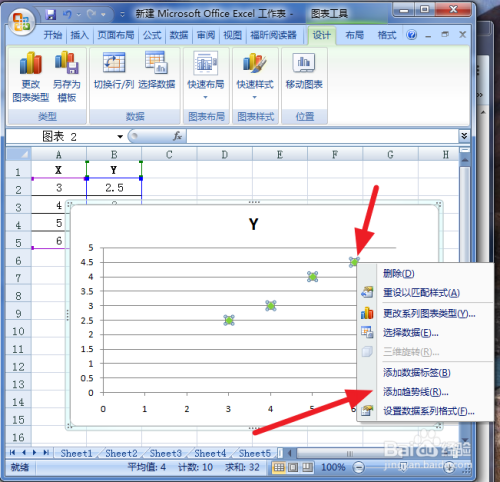This screenshot has height=482, width=500.
Task: Click the zoom out minus button
Action: click(359, 467)
